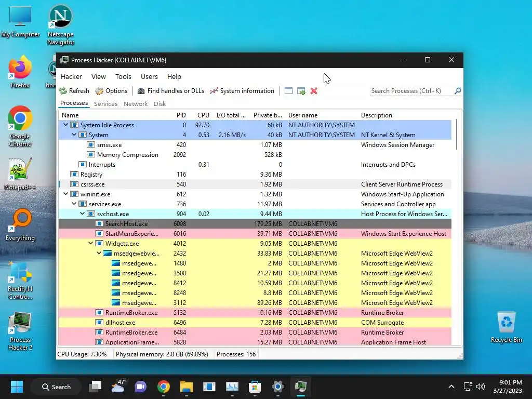Open the Hacker menu
The image size is (532, 399).
coord(71,77)
